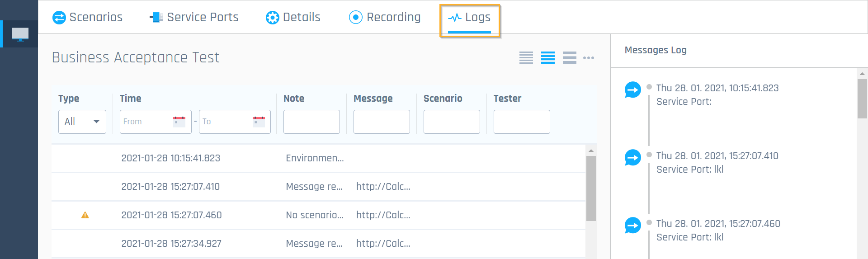This screenshot has width=868, height=259.
Task: Focus the Tester filter field
Action: tap(522, 122)
